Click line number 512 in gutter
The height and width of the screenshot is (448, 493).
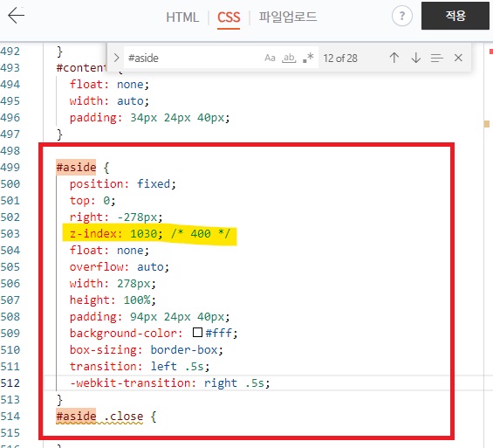(10, 383)
